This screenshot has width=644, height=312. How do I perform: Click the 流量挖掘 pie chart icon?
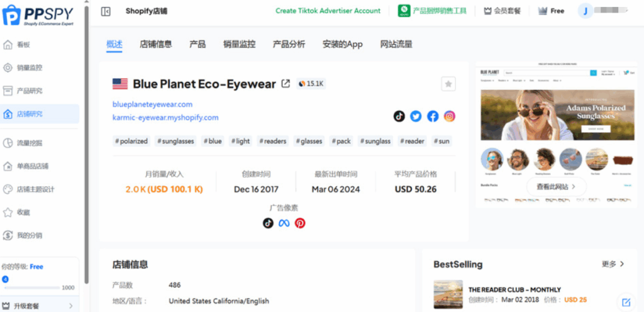(8, 143)
